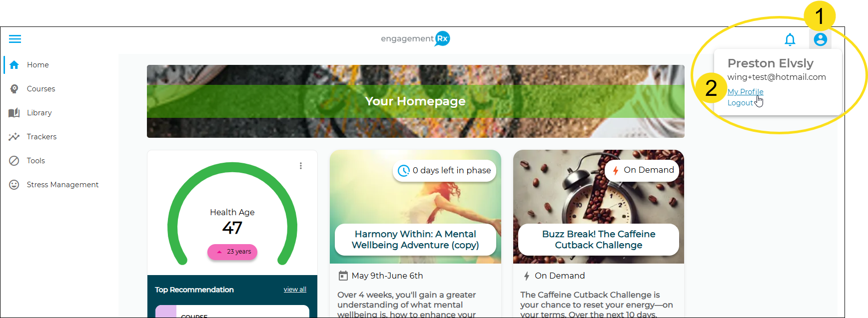Open the My Profile link

tap(745, 92)
